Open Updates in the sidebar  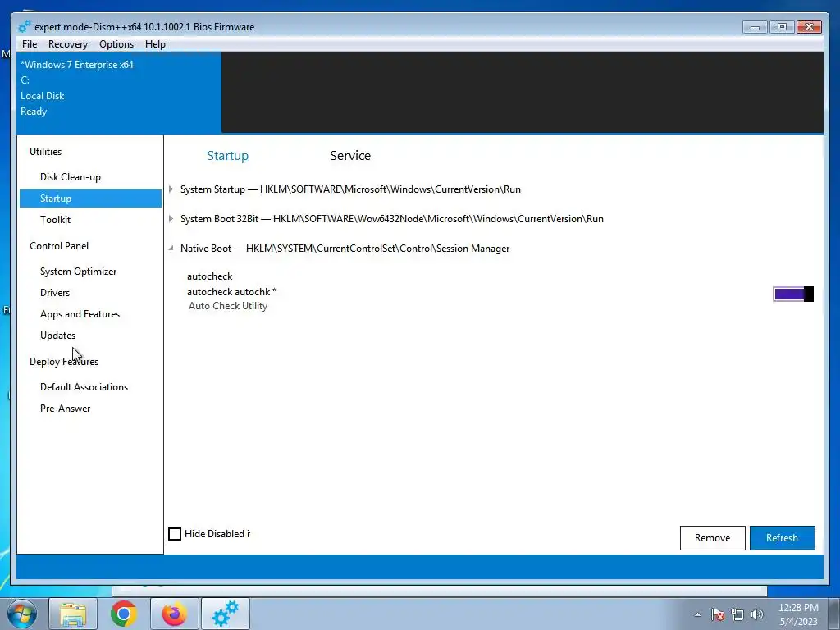pyautogui.click(x=58, y=336)
